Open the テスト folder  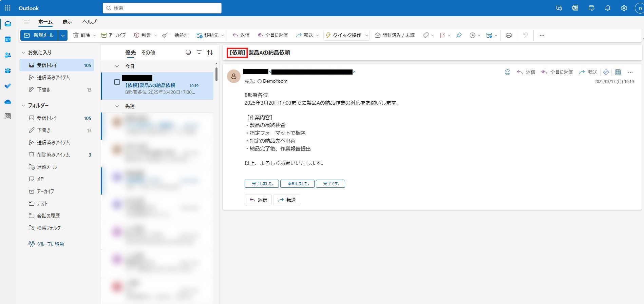pyautogui.click(x=56, y=203)
